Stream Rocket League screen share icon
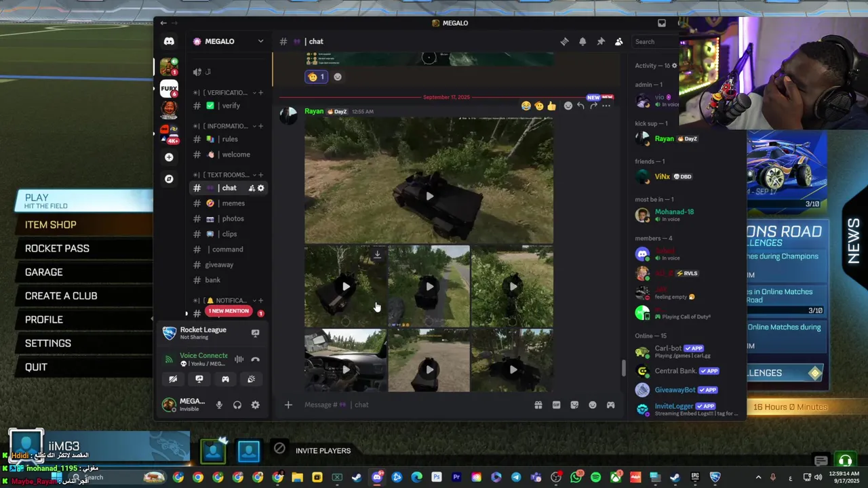 tap(256, 333)
